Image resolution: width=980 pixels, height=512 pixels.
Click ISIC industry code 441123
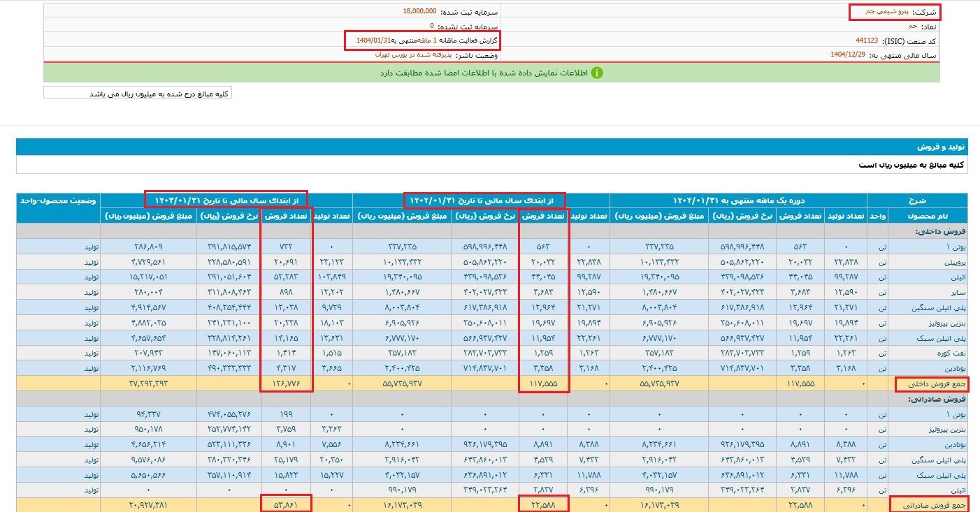[867, 41]
